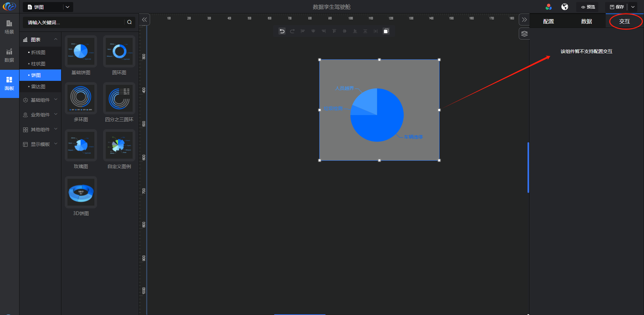Screen dimensions: 644x315
Task: Click the search magnifier icon
Action: [129, 22]
